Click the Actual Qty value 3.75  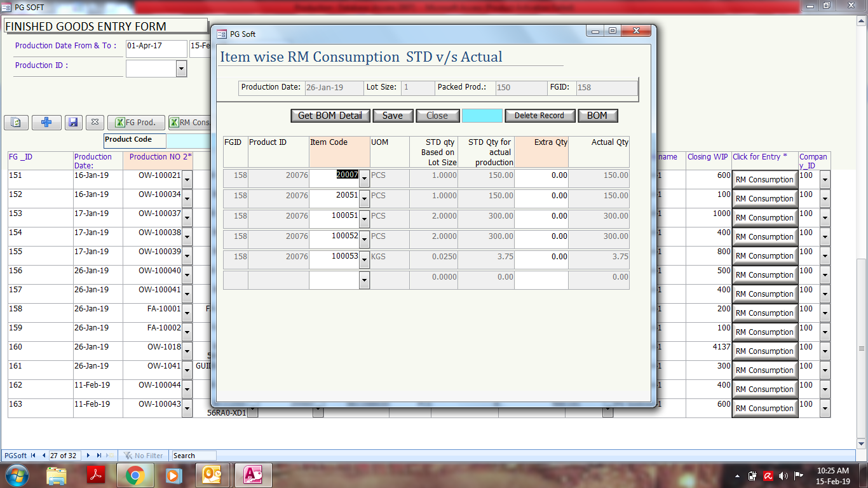599,260
